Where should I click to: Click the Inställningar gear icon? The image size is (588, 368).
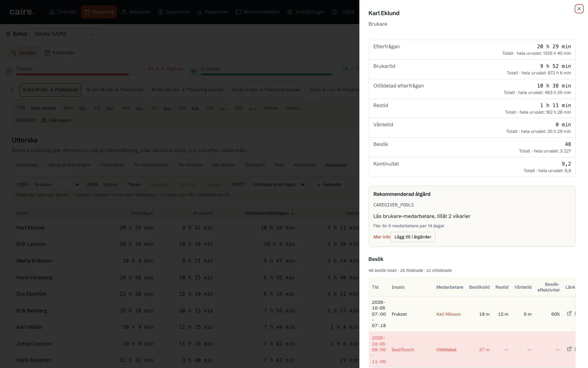pyautogui.click(x=290, y=12)
